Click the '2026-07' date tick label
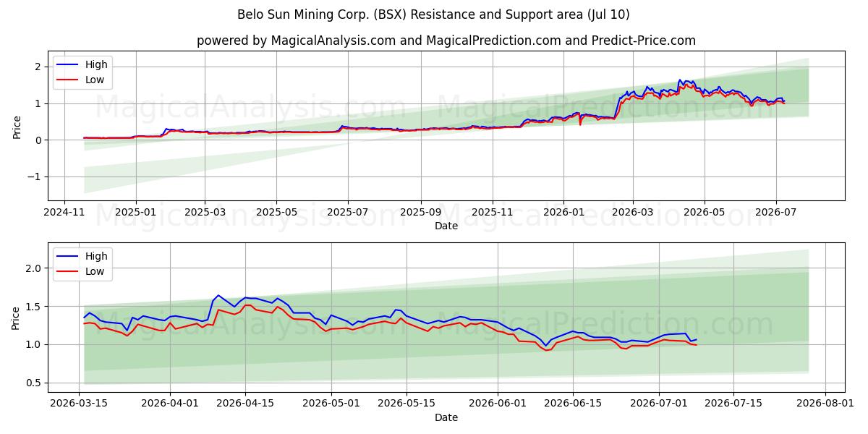868x434 pixels. (x=776, y=212)
